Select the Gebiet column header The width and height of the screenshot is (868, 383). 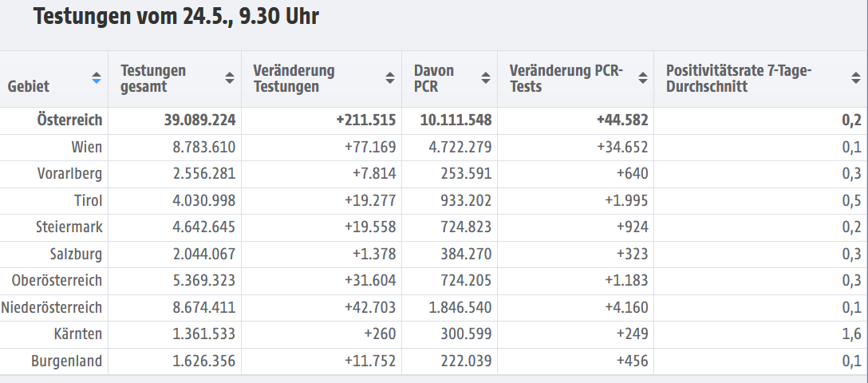coord(29,86)
